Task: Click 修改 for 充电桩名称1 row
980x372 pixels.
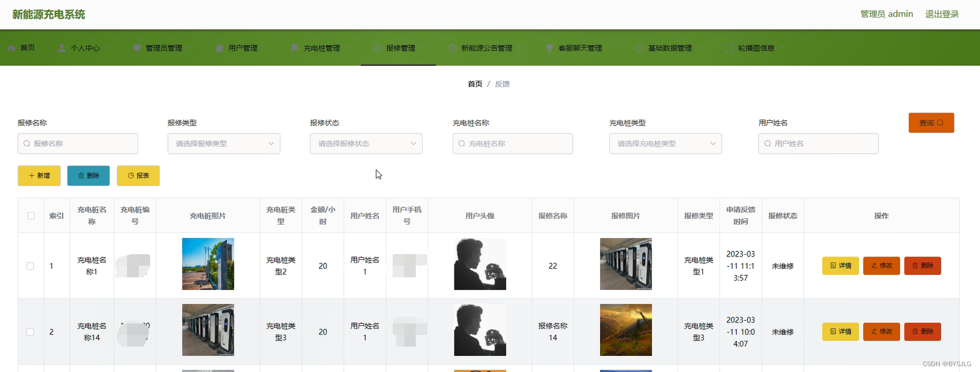Action: click(x=882, y=266)
